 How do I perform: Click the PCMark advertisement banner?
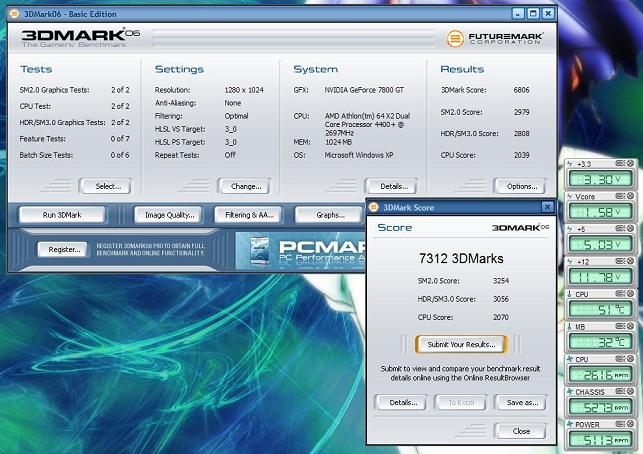click(x=300, y=250)
